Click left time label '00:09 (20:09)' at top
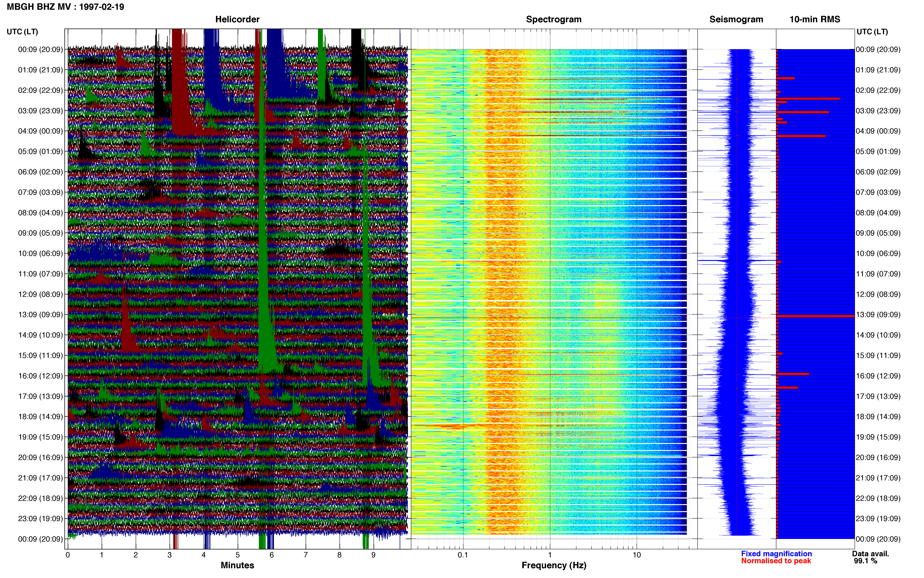This screenshot has width=924, height=578. 41,49
